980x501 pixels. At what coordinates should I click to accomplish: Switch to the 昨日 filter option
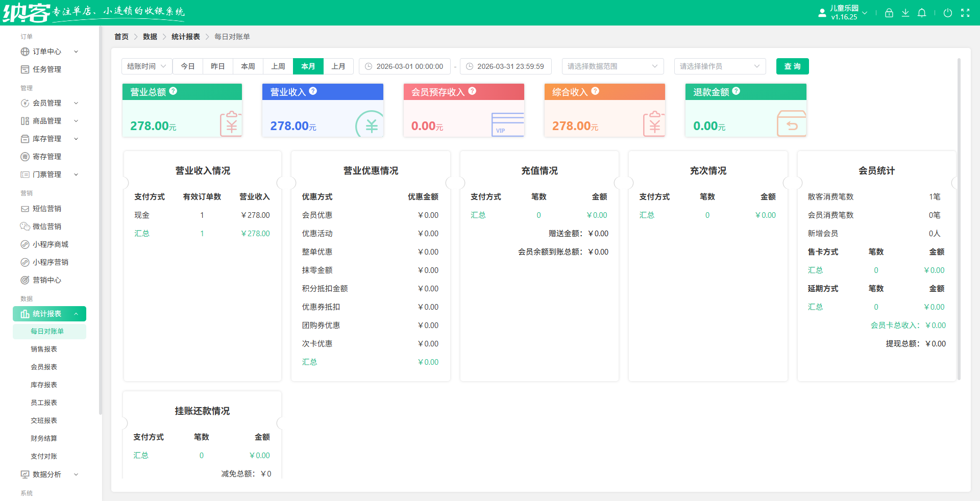217,66
